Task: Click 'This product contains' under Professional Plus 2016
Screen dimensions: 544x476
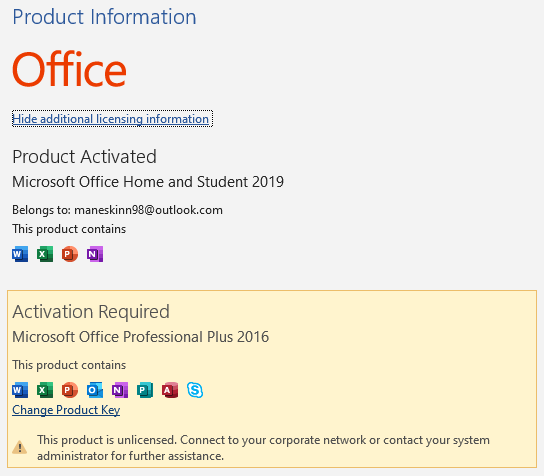Action: pos(69,365)
